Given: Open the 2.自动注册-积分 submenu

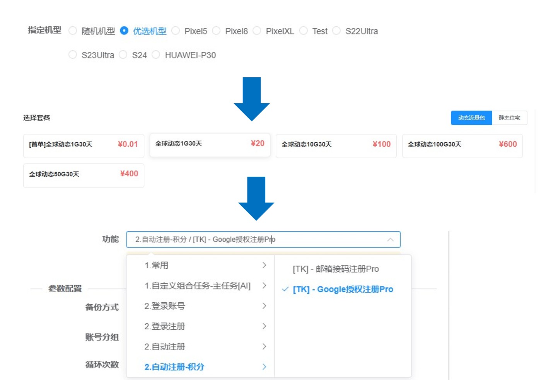Looking at the screenshot, I should pos(264,367).
